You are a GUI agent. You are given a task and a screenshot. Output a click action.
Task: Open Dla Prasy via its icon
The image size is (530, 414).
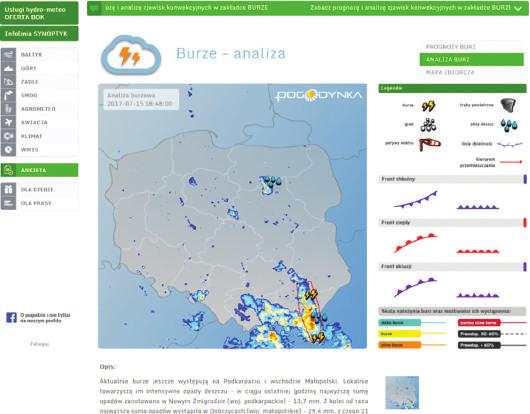pos(8,203)
